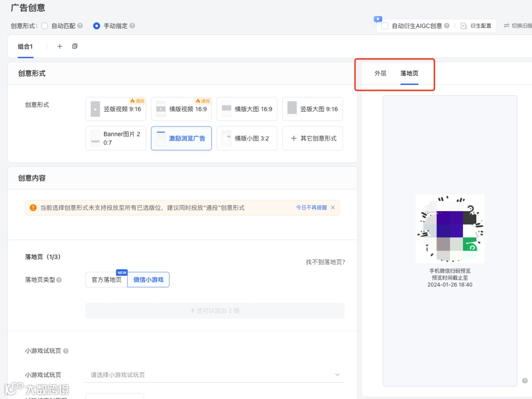532x399 pixels.
Task: Click 竖版大图 9:16 thumbnail icon
Action: tap(292, 109)
